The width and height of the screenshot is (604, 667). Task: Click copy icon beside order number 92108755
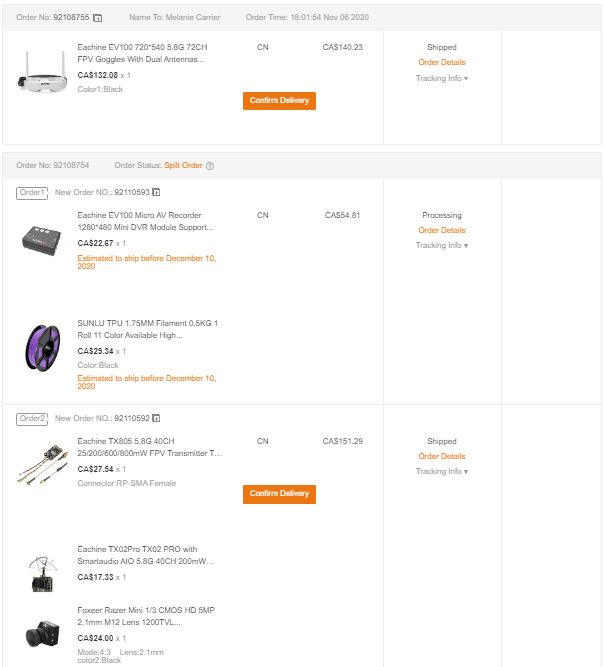point(97,18)
